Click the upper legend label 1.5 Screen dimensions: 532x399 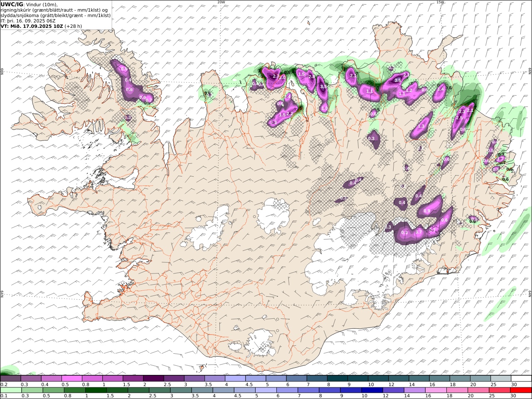(126, 385)
